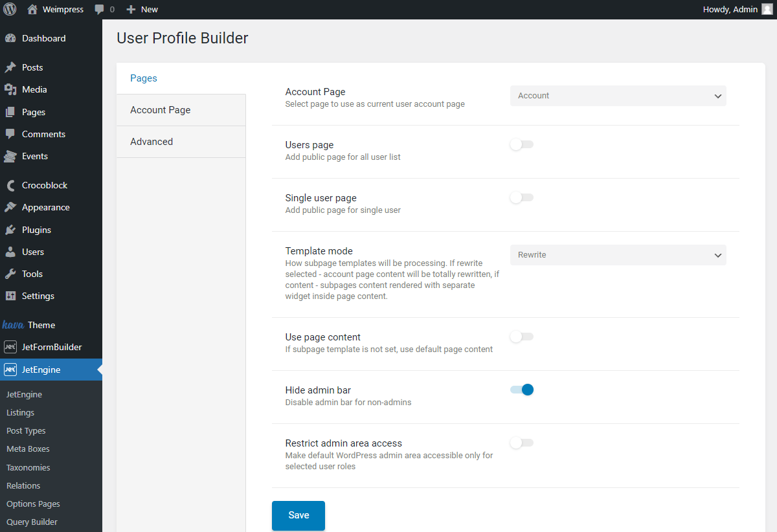Open the Template mode dropdown

click(618, 255)
